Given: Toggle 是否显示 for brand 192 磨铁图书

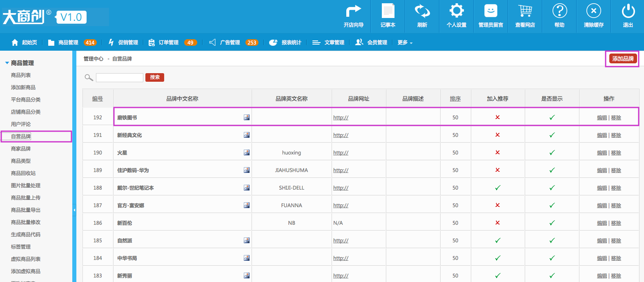Looking at the screenshot, I should [552, 117].
